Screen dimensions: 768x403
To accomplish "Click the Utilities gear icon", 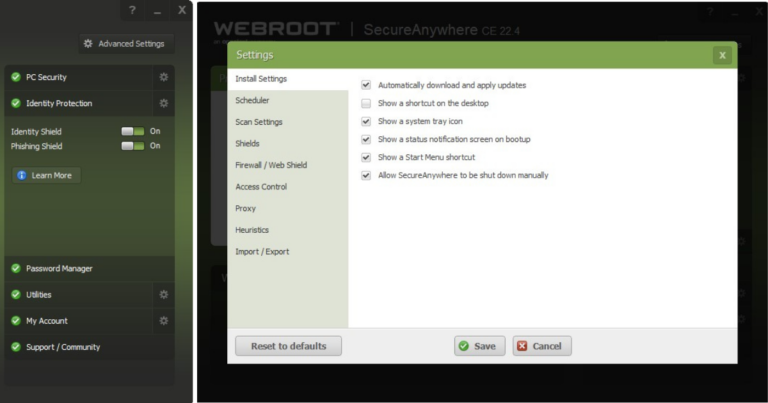I will (x=164, y=295).
